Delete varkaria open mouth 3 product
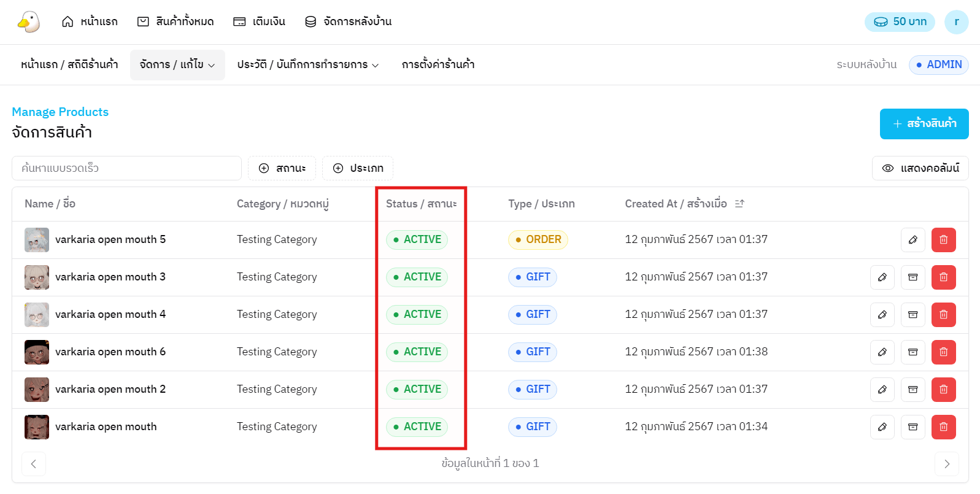The width and height of the screenshot is (980, 494). tap(943, 277)
